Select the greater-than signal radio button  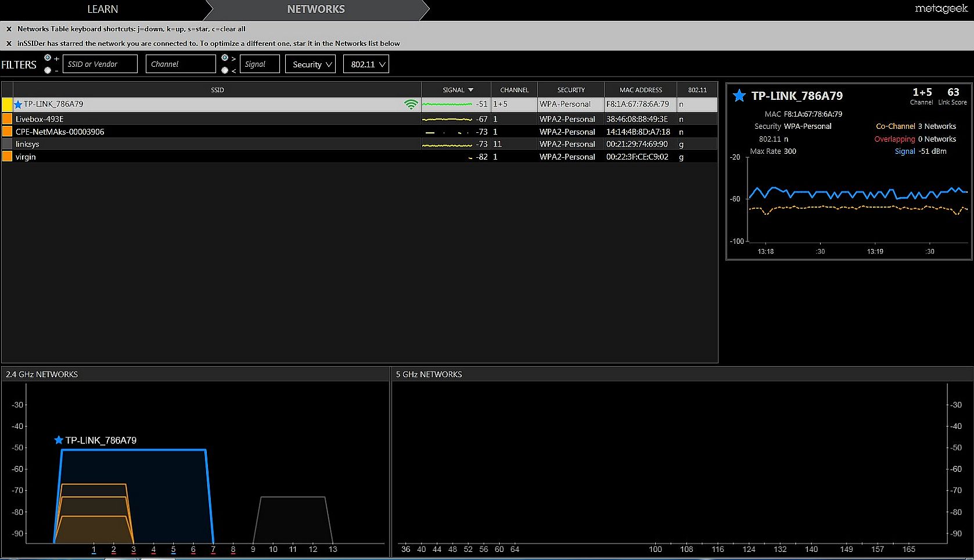point(225,58)
